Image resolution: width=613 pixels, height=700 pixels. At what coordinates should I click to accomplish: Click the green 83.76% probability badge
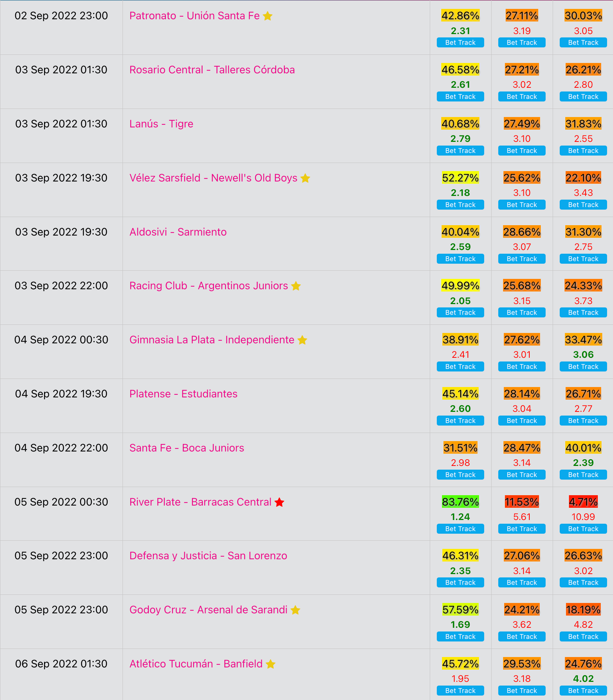[x=460, y=502]
